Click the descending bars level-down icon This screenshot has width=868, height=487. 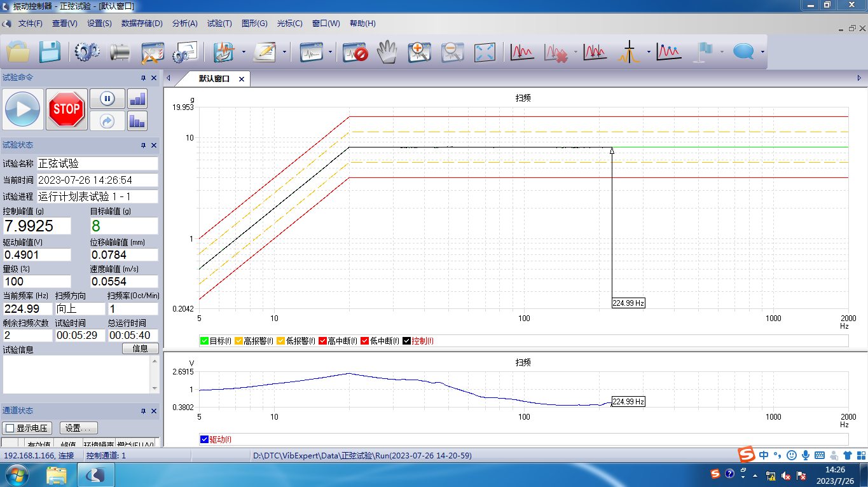[137, 120]
